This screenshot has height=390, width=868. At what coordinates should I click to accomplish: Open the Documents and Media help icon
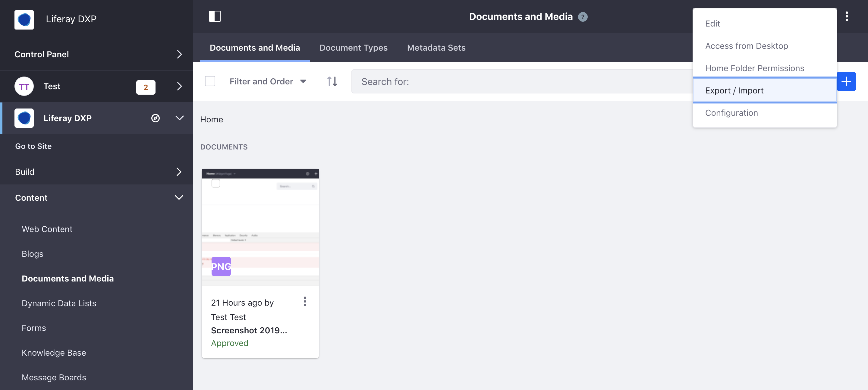[583, 17]
